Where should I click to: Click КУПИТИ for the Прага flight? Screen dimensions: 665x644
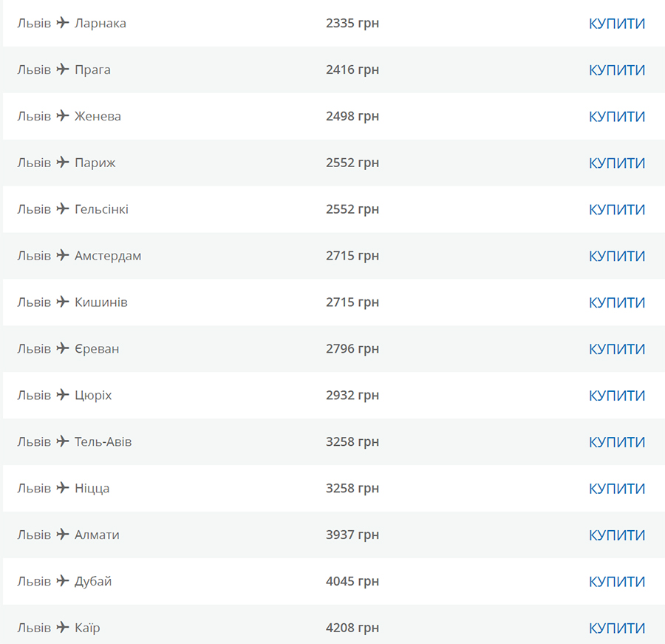pos(617,70)
